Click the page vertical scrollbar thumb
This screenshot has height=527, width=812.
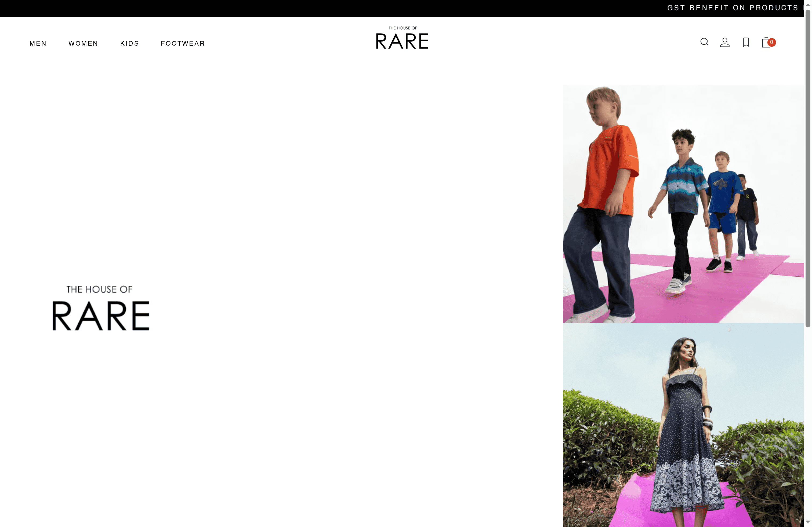point(807,169)
